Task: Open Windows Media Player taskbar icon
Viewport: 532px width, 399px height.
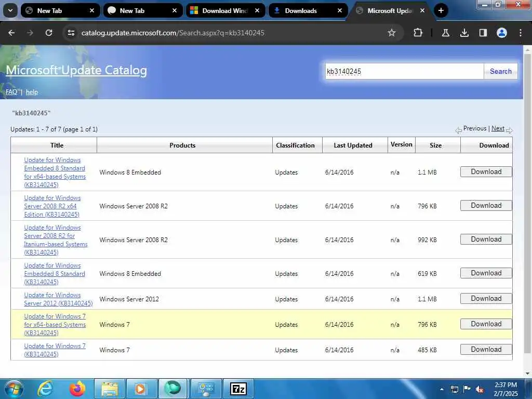Action: [140, 389]
